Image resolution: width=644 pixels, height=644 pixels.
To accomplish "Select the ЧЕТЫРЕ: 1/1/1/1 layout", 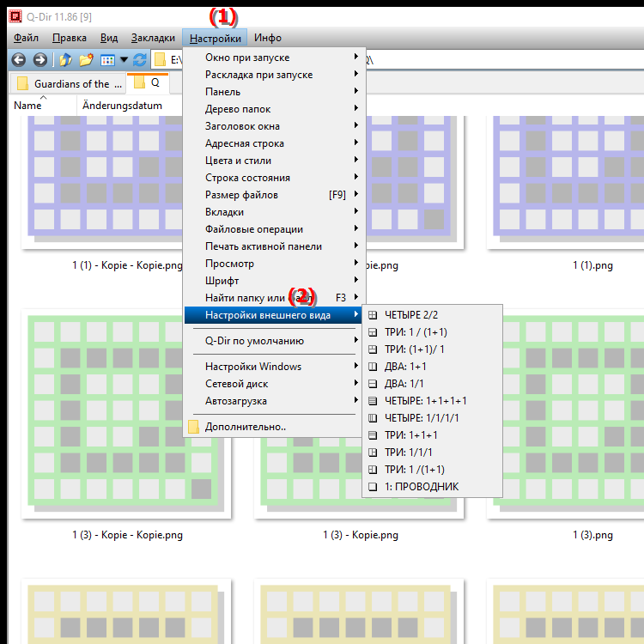I will click(432, 418).
